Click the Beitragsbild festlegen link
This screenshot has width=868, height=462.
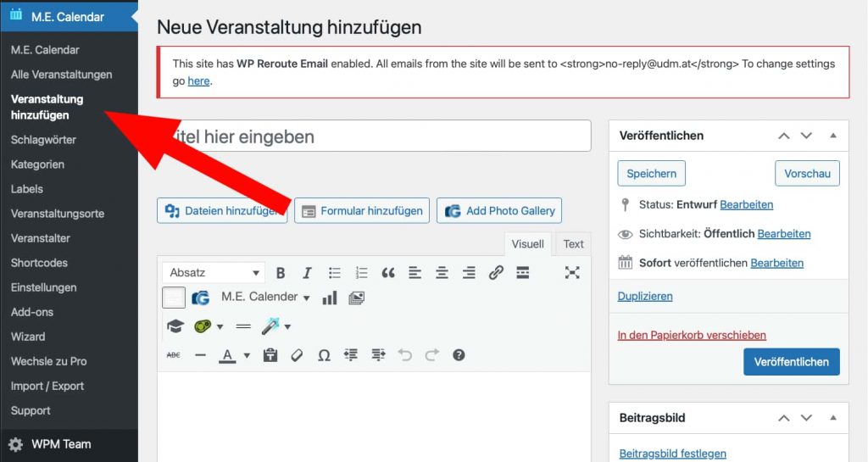click(x=672, y=454)
